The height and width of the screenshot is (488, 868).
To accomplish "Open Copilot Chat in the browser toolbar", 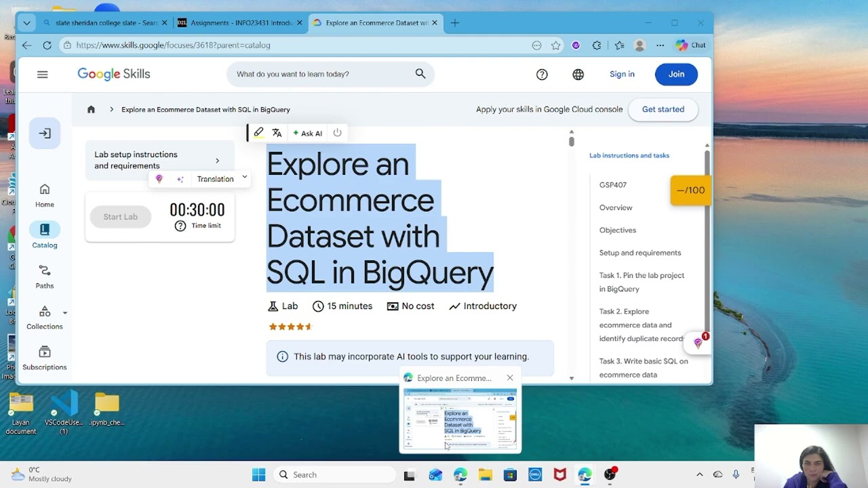I will click(x=691, y=45).
